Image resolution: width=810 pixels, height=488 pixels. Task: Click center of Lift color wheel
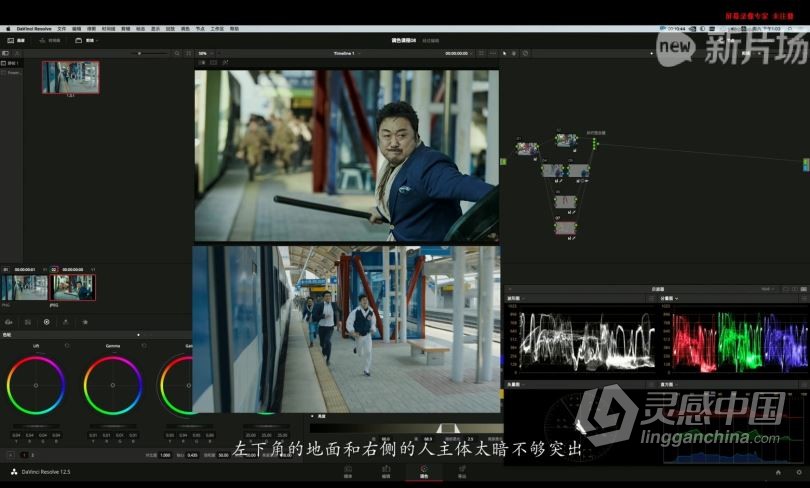36,385
